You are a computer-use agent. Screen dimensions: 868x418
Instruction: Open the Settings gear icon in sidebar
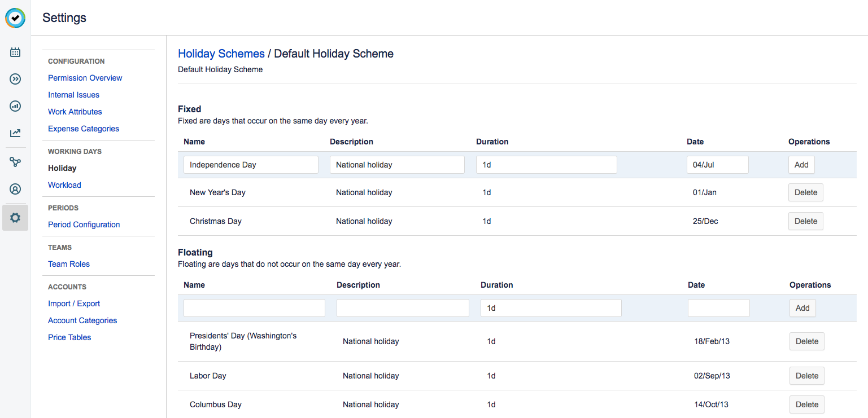pos(15,217)
